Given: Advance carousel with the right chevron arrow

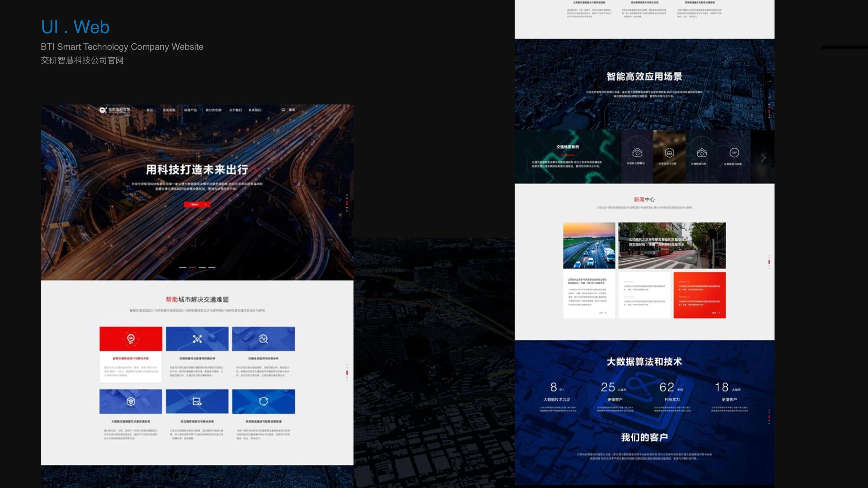Looking at the screenshot, I should (763, 158).
